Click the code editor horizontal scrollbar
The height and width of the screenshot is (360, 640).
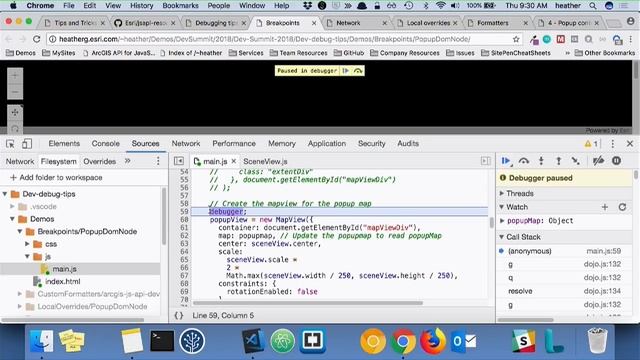point(307,303)
